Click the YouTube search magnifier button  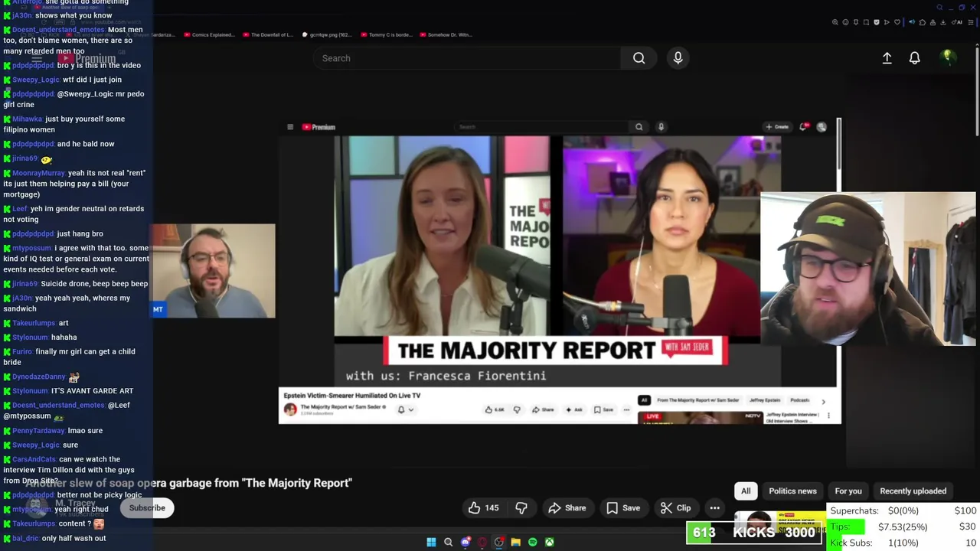639,58
